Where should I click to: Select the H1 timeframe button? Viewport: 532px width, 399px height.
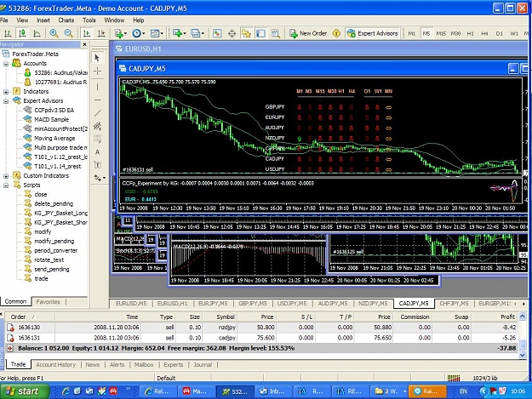click(x=470, y=33)
